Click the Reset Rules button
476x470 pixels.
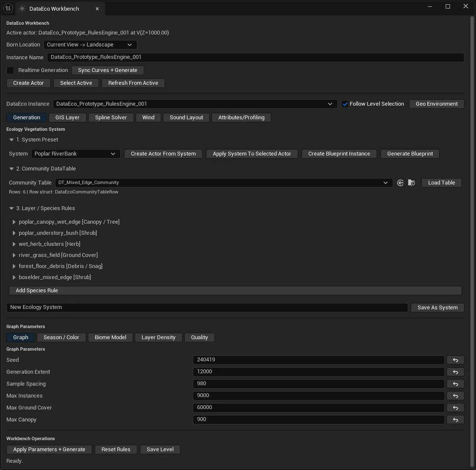(x=116, y=450)
